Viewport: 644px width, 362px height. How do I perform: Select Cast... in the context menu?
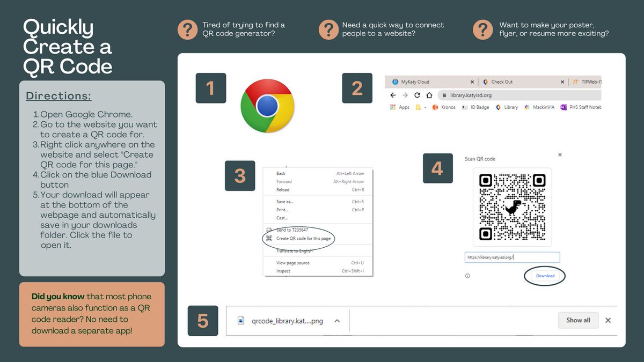pos(318,218)
